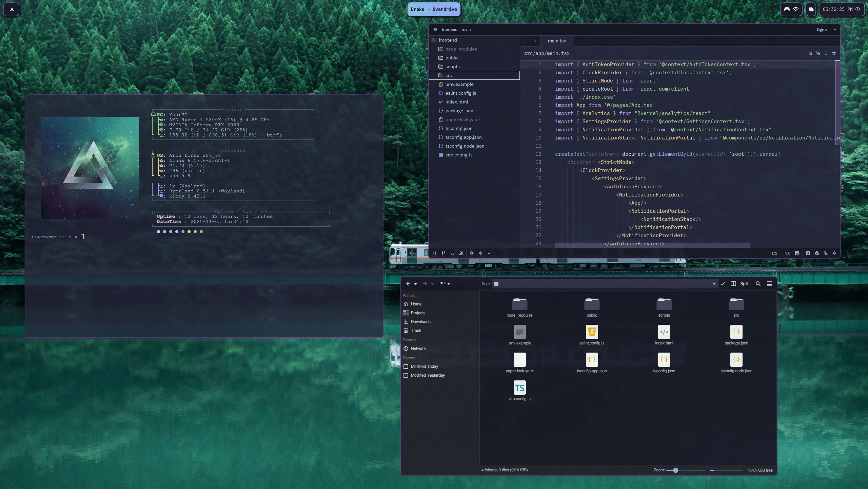Screen dimensions: 868x489
Task: Click the Sign in button
Action: (x=822, y=30)
